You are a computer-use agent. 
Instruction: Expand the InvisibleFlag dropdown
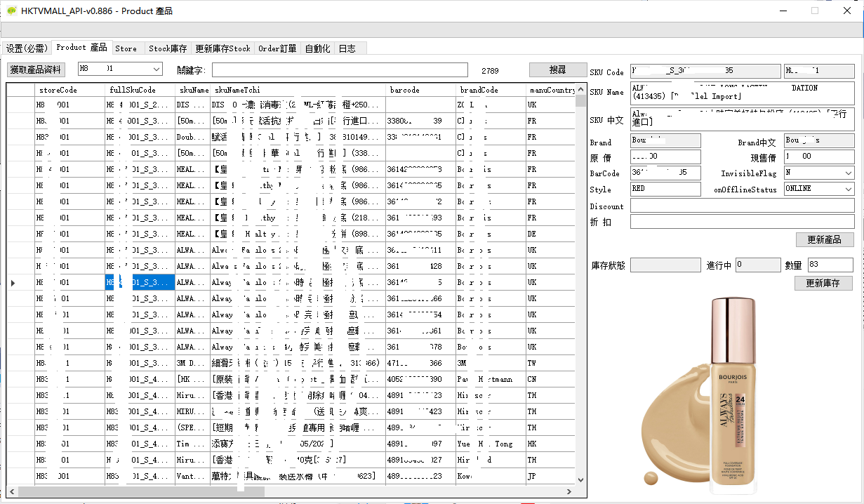[x=848, y=173]
